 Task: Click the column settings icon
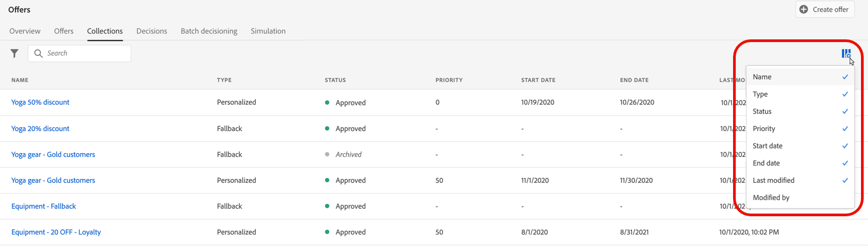pyautogui.click(x=846, y=53)
